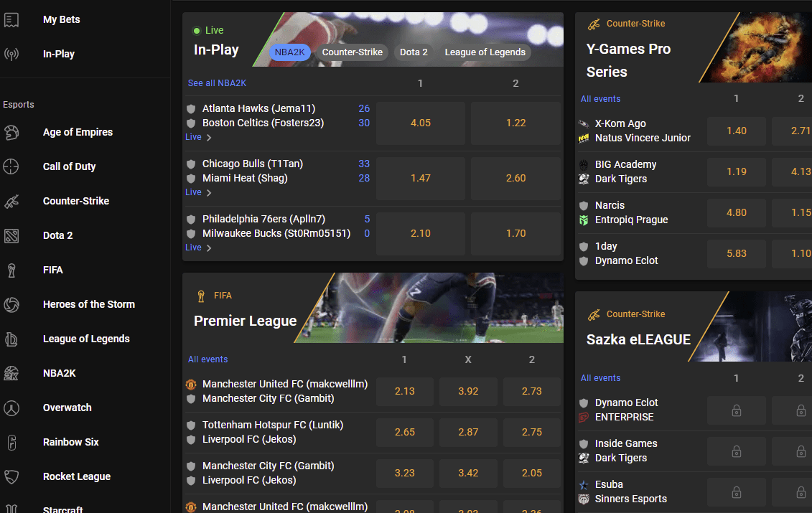Open All events link under Premier League
Screen dimensions: 812x513
point(207,359)
